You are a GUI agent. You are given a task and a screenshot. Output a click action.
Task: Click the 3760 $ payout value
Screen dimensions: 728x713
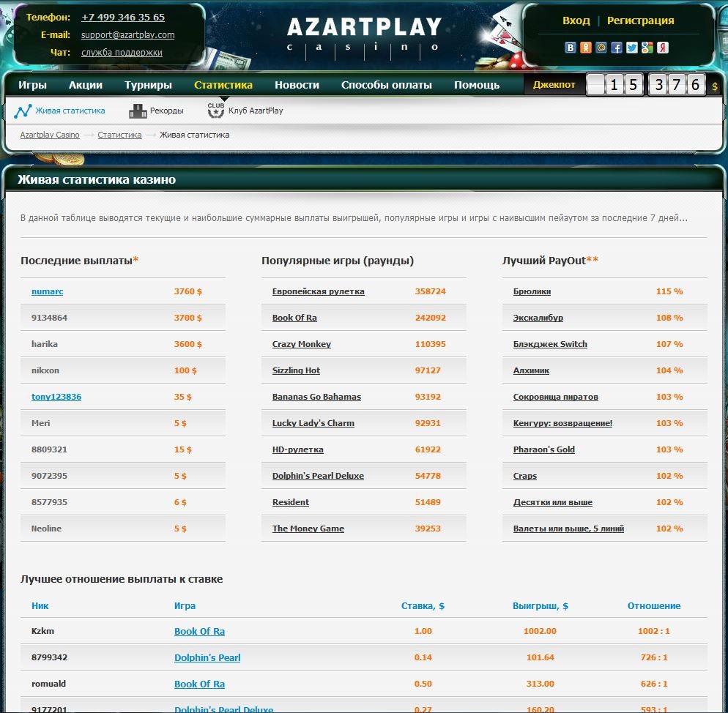(x=187, y=291)
